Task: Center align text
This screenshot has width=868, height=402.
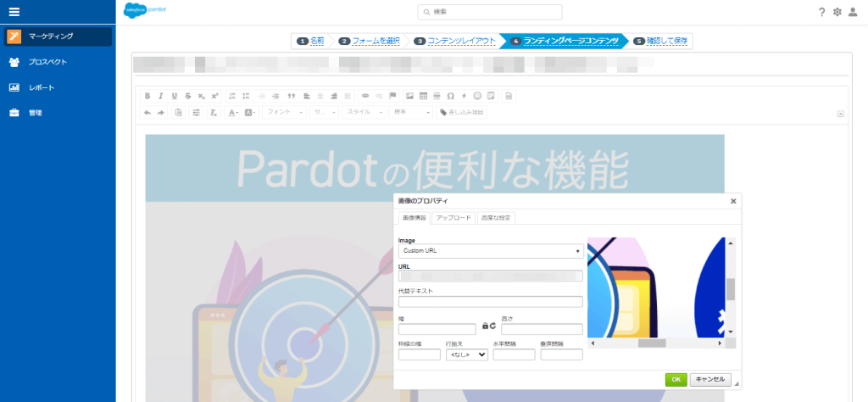Action: [x=320, y=96]
